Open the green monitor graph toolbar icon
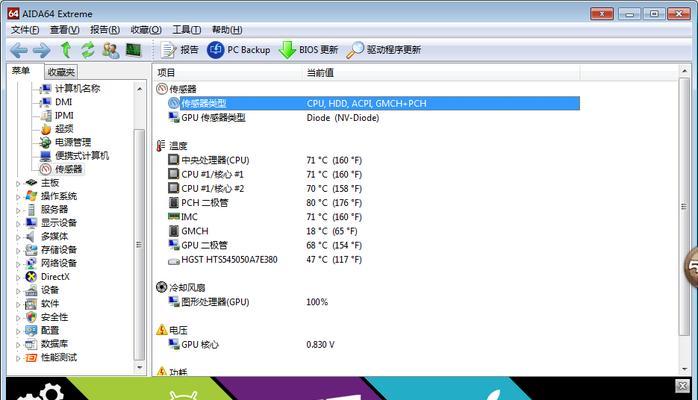The width and height of the screenshot is (698, 400). (x=133, y=50)
